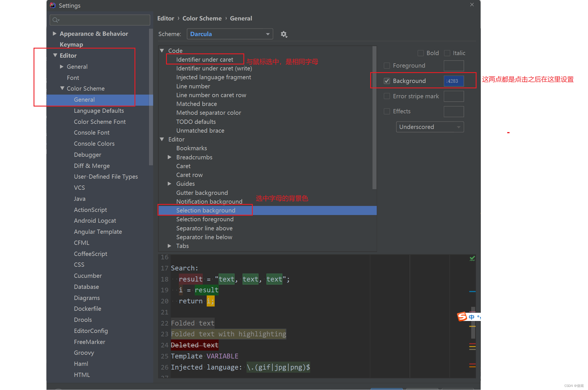Enable the Bold checkbox

point(421,53)
